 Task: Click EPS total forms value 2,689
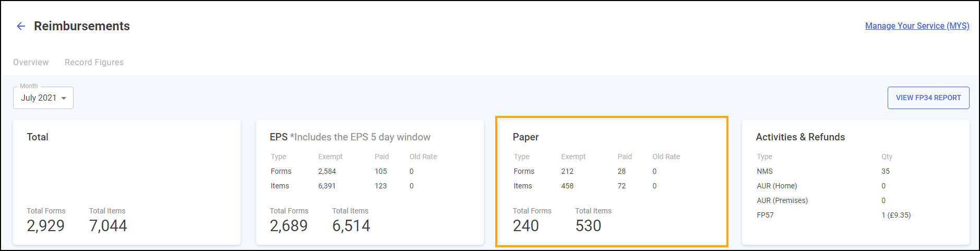[289, 225]
